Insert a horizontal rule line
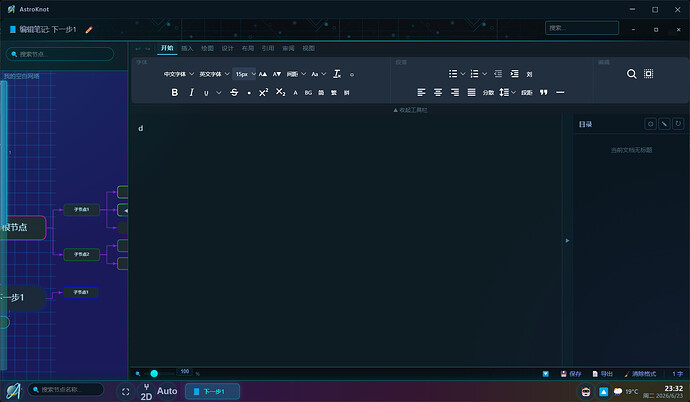 point(560,92)
